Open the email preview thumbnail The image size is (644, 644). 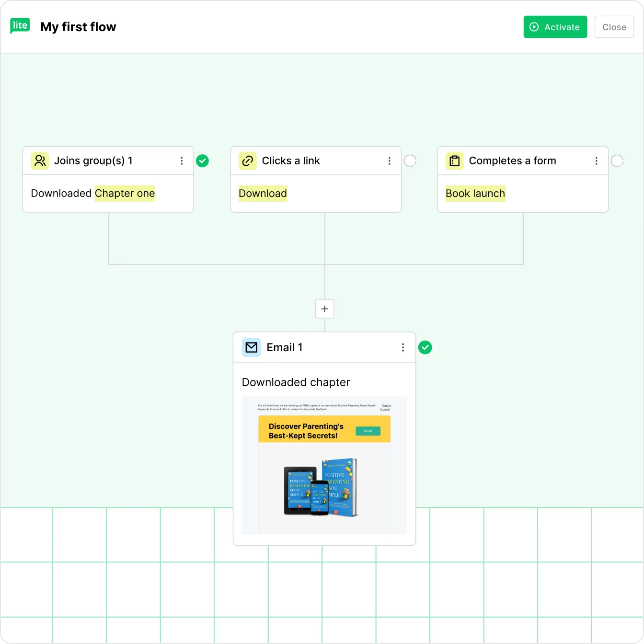coord(324,465)
